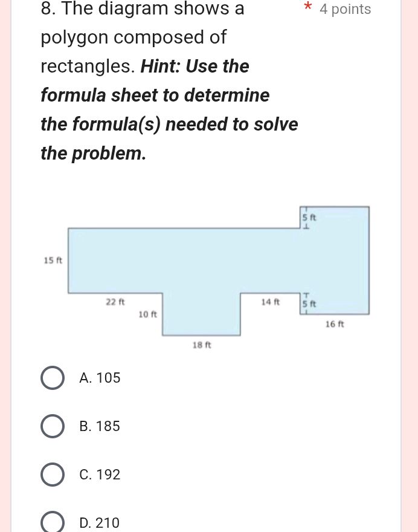Click the "22 ft" dimension label
This screenshot has height=532, width=418.
115,301
